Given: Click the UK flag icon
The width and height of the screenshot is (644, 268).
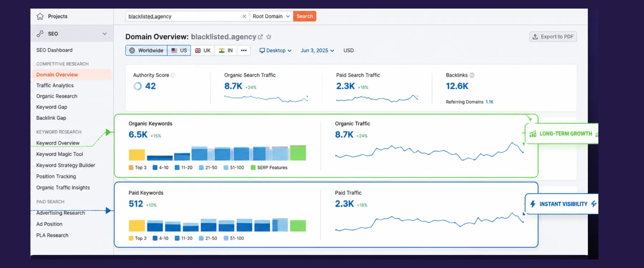Looking at the screenshot, I should [x=198, y=50].
